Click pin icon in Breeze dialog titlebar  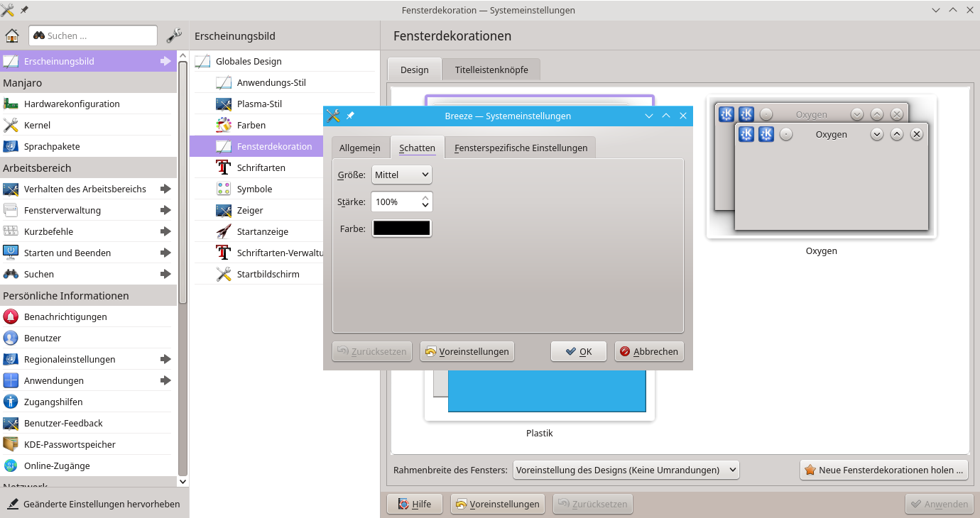pyautogui.click(x=350, y=116)
